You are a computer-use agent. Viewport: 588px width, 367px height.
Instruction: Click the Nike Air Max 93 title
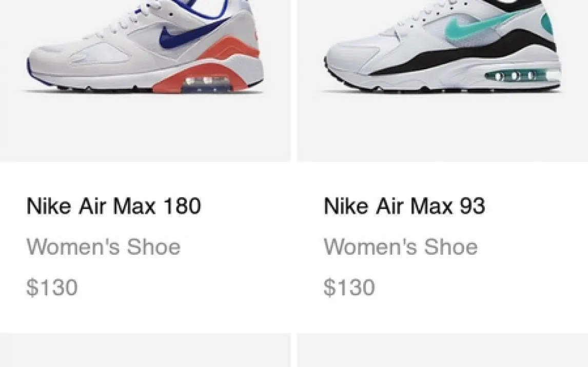(404, 206)
